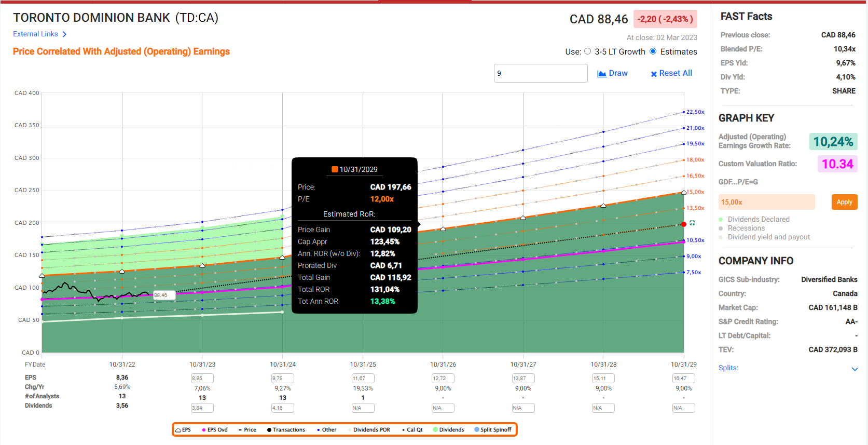The height and width of the screenshot is (445, 868).
Task: Toggle Recessions display on the graph
Action: pos(721,228)
